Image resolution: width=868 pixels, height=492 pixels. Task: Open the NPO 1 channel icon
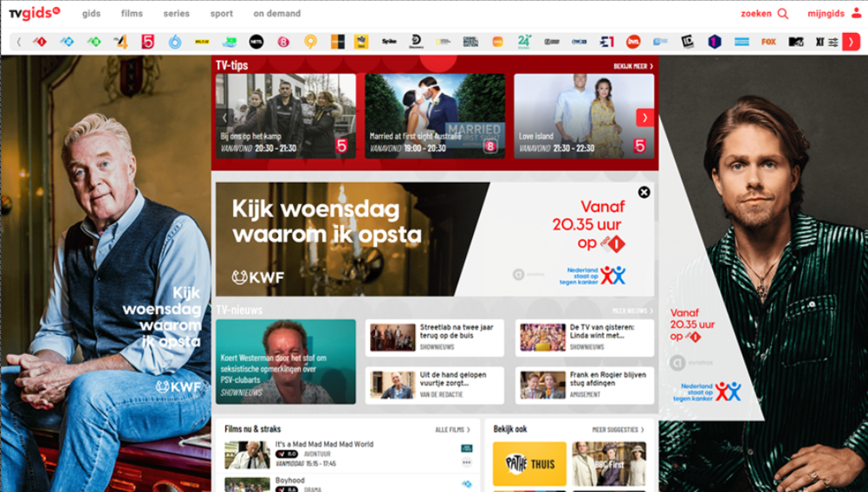pyautogui.click(x=40, y=42)
